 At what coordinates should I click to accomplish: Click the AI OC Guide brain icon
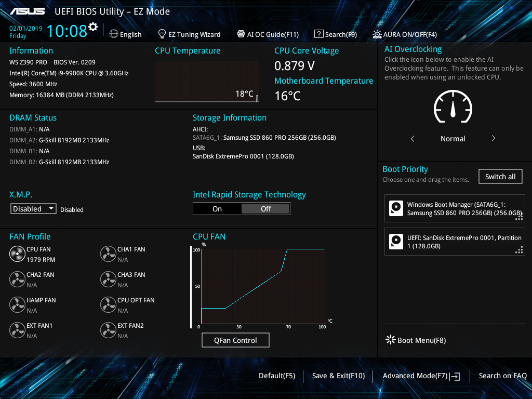coord(241,34)
